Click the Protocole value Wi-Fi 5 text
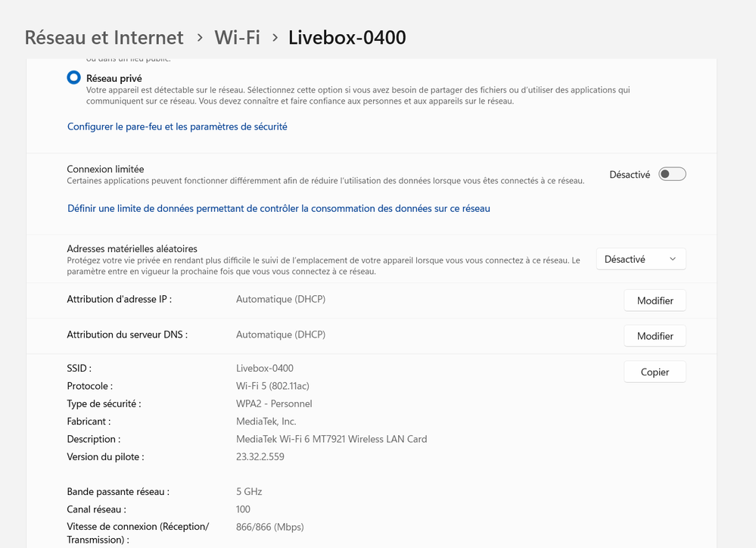This screenshot has height=548, width=756. point(275,386)
